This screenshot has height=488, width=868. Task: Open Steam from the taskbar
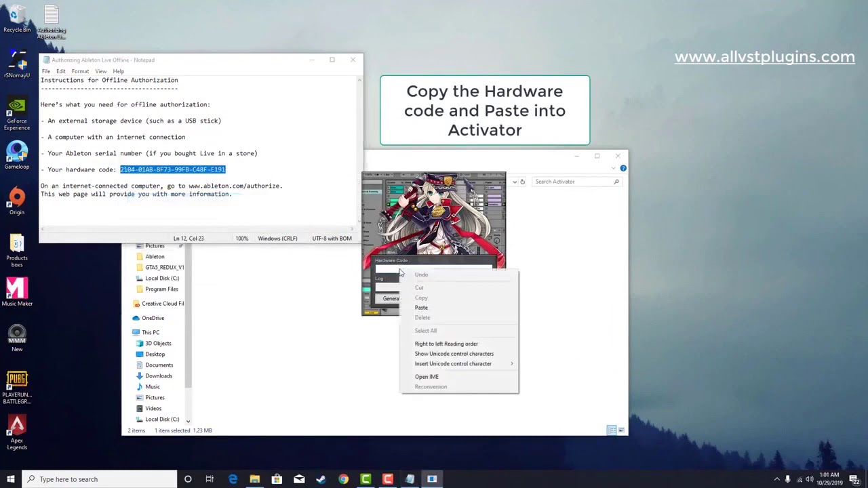tap(321, 479)
